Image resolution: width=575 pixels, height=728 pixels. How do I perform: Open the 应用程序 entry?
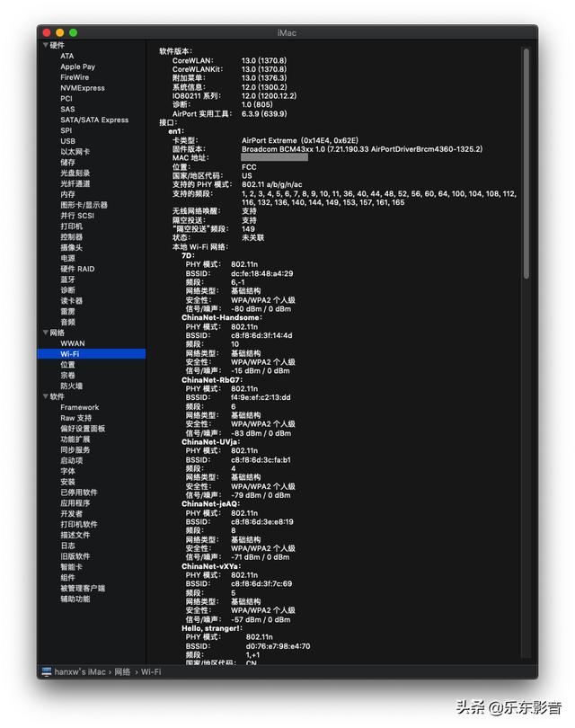coord(75,503)
